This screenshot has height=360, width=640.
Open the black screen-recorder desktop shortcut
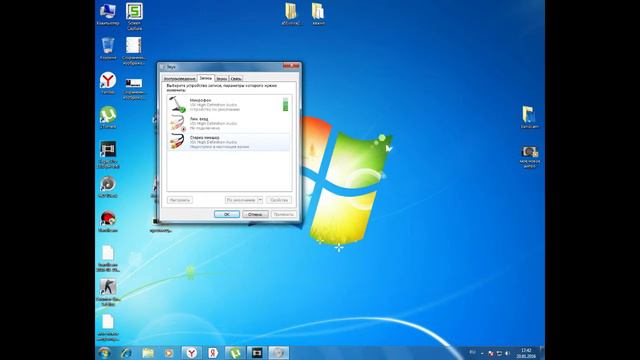[108, 154]
